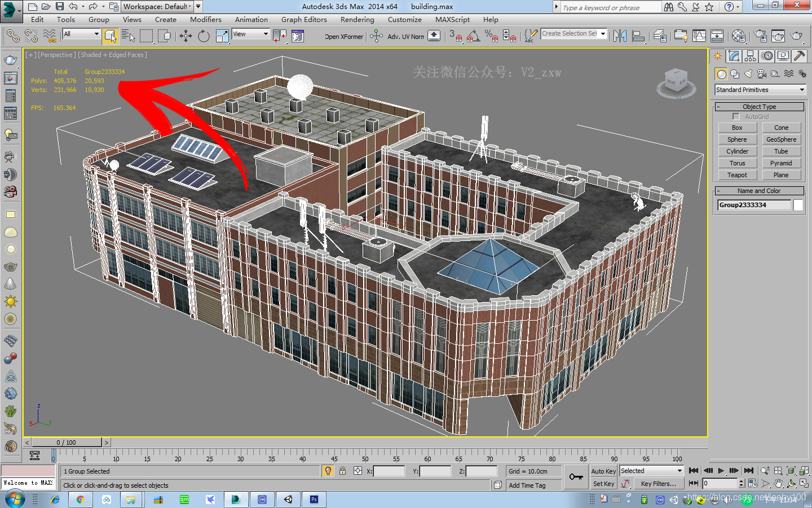Toggle the Percent Snap button

click(x=491, y=36)
